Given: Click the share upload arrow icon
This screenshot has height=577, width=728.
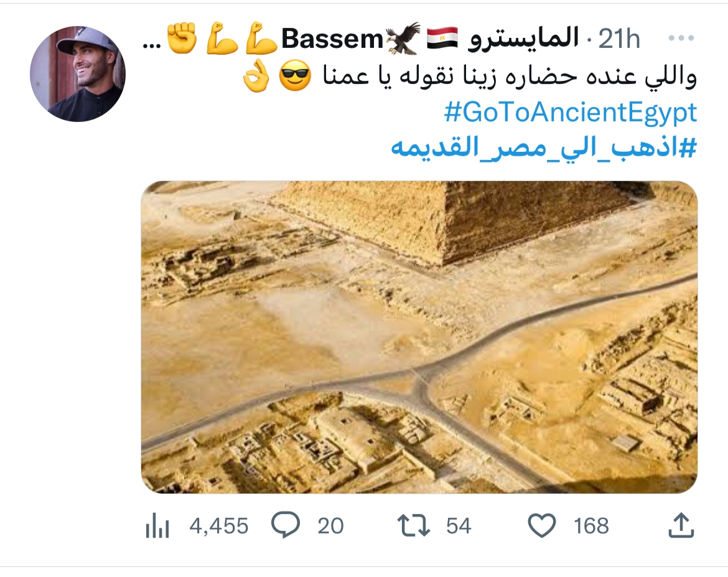Looking at the screenshot, I should pyautogui.click(x=681, y=526).
